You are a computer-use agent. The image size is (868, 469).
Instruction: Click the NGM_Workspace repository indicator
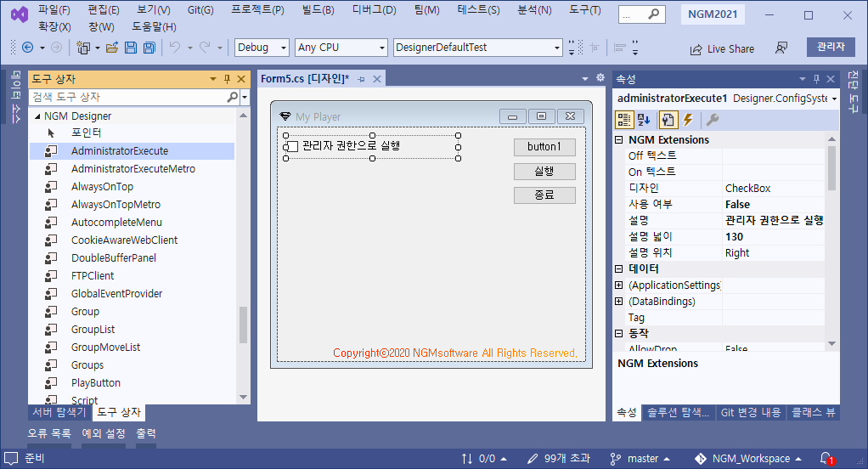click(x=748, y=459)
